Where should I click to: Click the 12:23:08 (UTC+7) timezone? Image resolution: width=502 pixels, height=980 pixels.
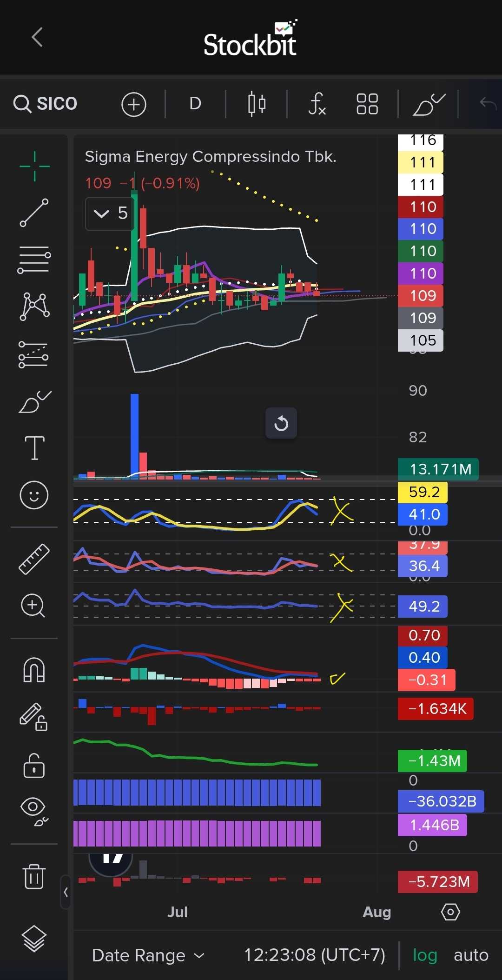tap(315, 955)
